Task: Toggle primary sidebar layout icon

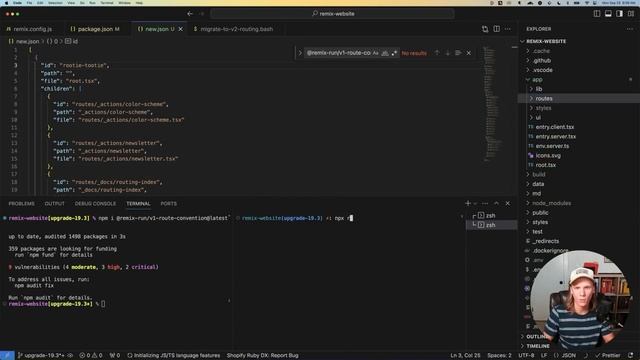Action: click(x=597, y=13)
